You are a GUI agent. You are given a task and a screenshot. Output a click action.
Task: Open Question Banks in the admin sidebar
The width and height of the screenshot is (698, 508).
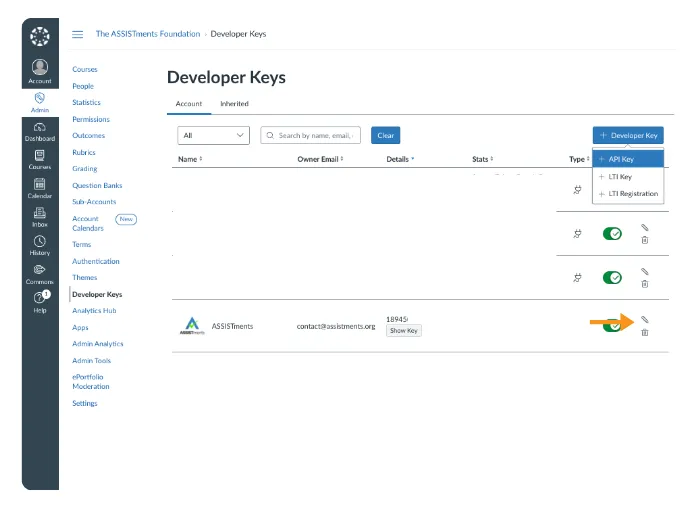[97, 185]
